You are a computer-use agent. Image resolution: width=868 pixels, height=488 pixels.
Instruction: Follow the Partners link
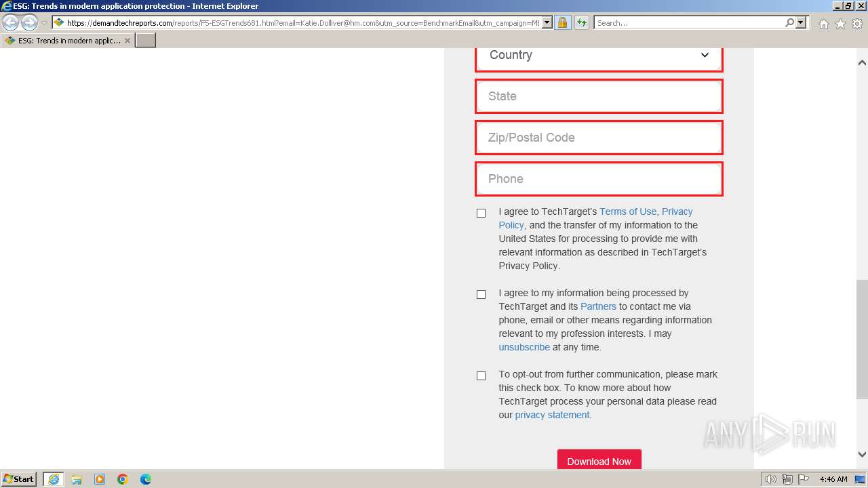598,306
